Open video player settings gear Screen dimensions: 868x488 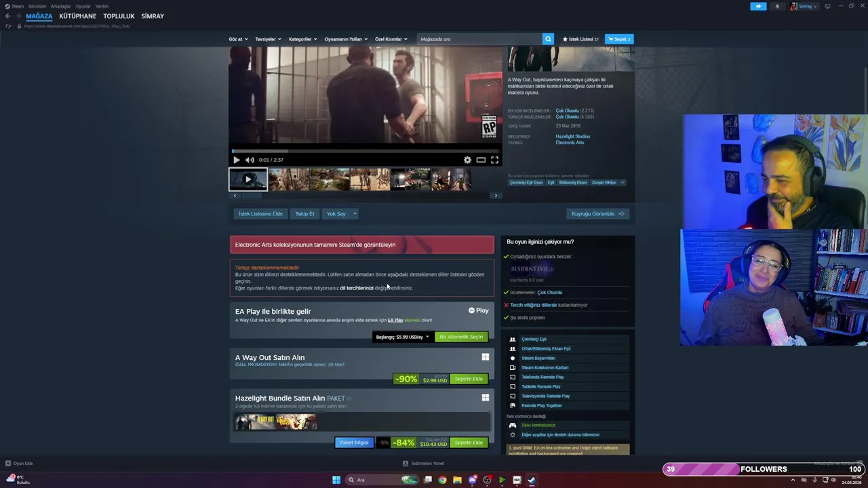tap(467, 160)
